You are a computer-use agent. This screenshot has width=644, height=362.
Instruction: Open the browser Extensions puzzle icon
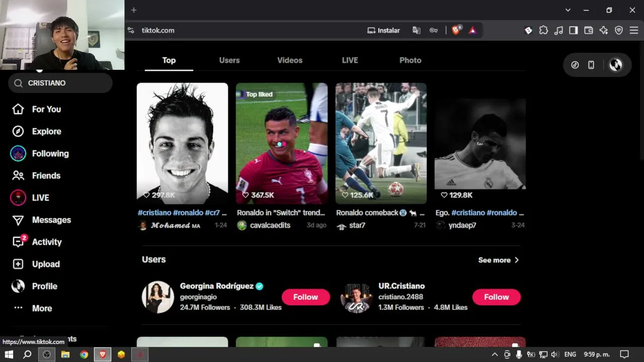[x=543, y=30]
